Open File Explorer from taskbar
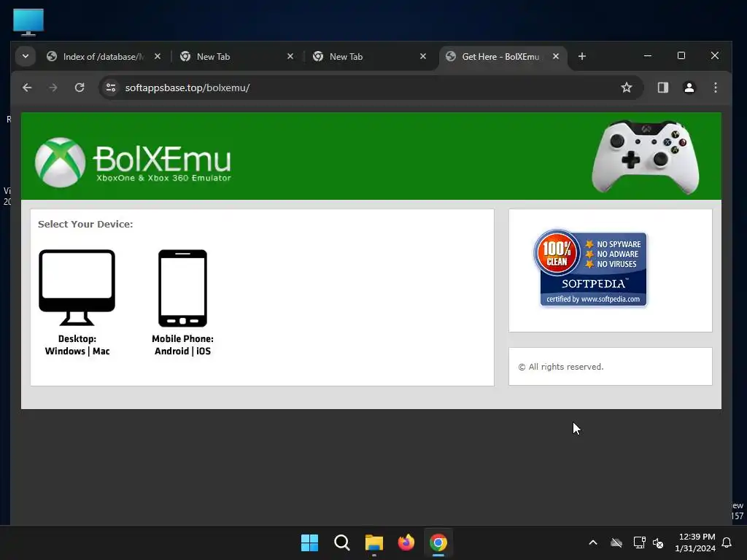Screen dimensions: 747x560 click(x=374, y=542)
